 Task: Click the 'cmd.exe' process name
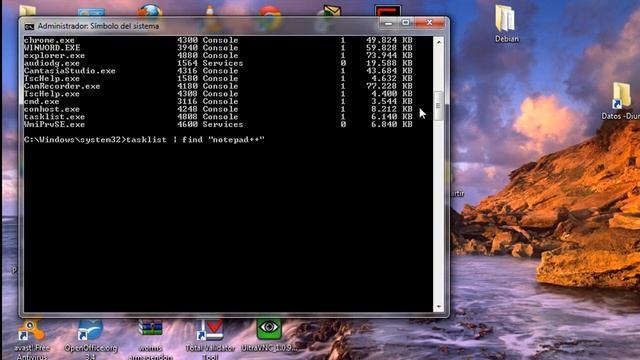[42, 101]
